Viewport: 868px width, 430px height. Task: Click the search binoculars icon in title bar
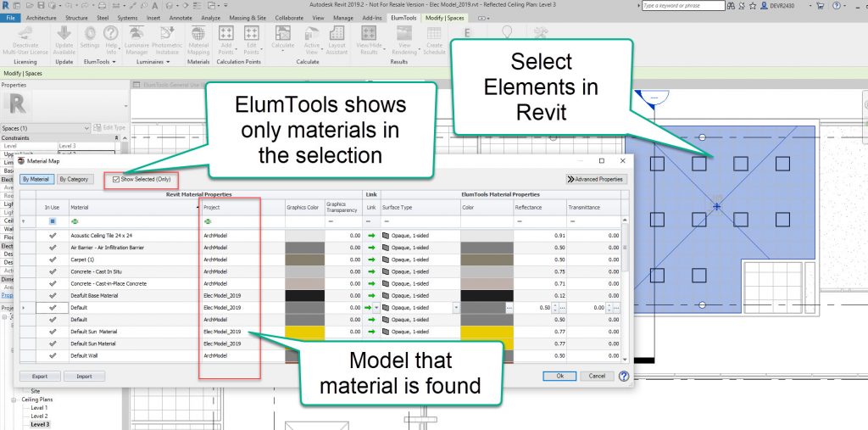(x=732, y=6)
